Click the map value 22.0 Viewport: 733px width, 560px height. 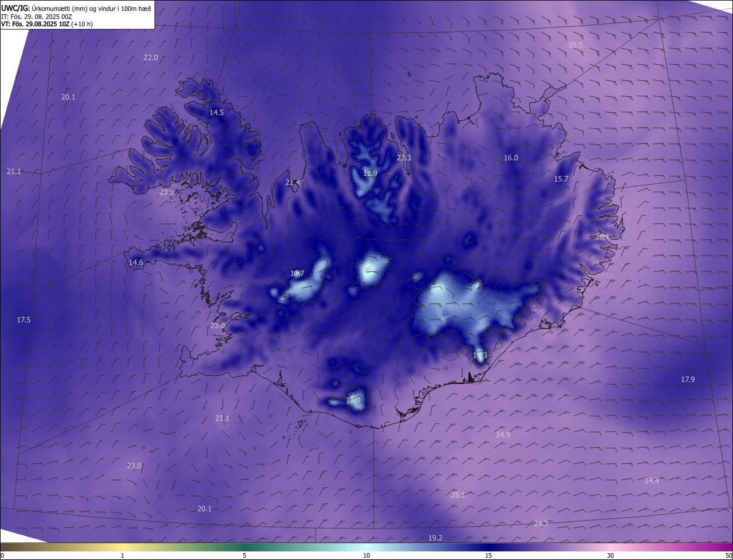pos(151,58)
